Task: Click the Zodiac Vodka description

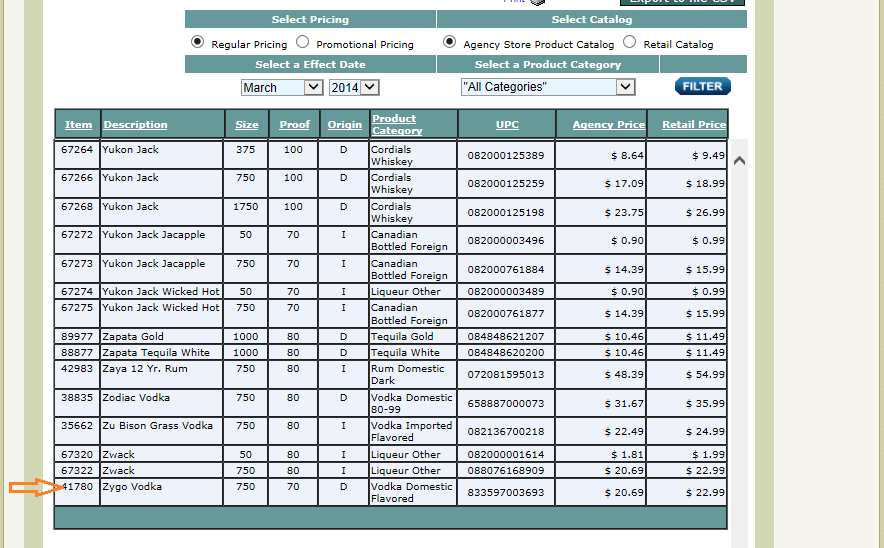Action: pyautogui.click(x=136, y=397)
